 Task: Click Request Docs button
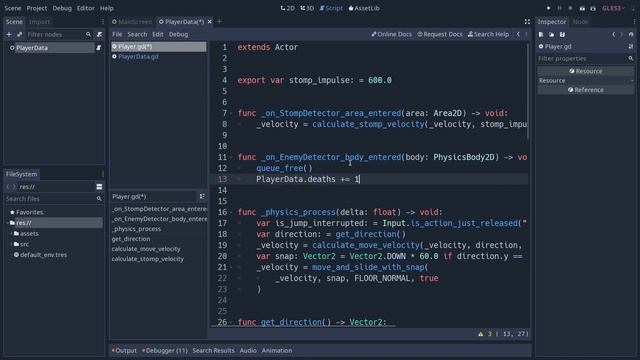[440, 35]
